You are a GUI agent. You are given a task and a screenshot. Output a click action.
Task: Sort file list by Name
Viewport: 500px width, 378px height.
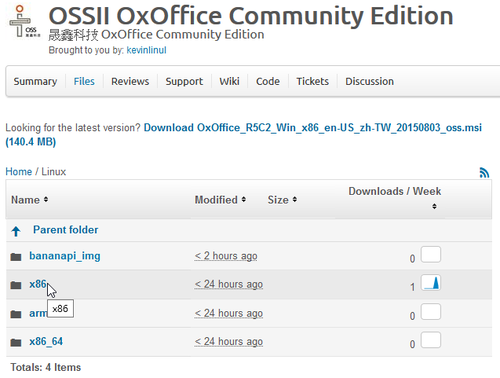pyautogui.click(x=30, y=200)
